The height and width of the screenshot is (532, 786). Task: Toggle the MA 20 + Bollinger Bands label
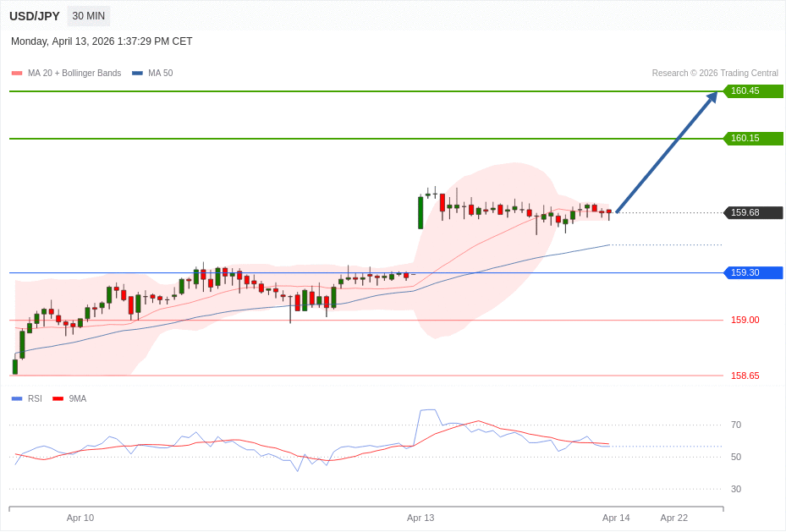74,74
